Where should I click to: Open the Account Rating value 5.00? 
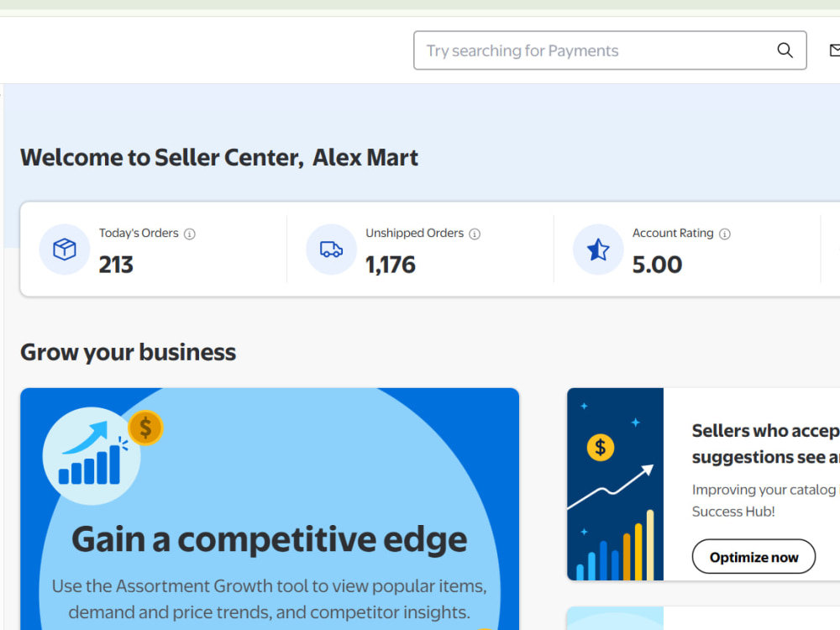click(657, 265)
